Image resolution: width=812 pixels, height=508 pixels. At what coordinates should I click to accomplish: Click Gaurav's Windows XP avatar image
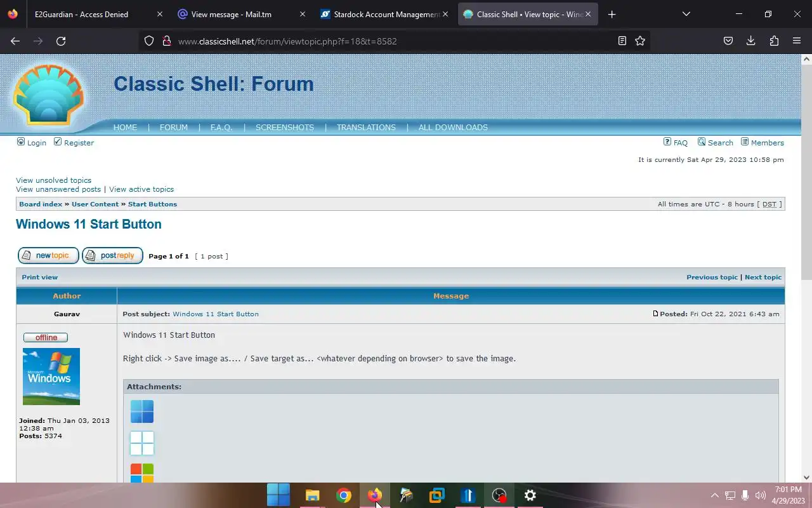click(x=51, y=377)
